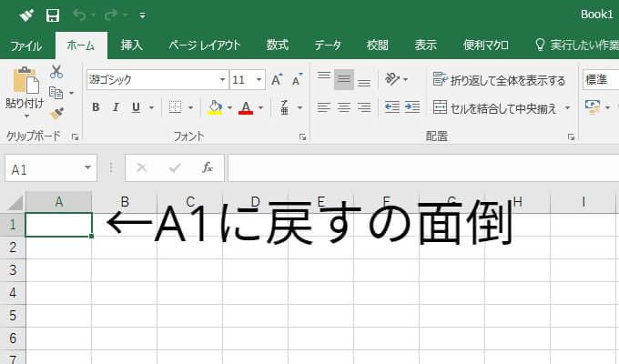Click the Increase Indent icon
The image size is (619, 364).
(x=412, y=107)
